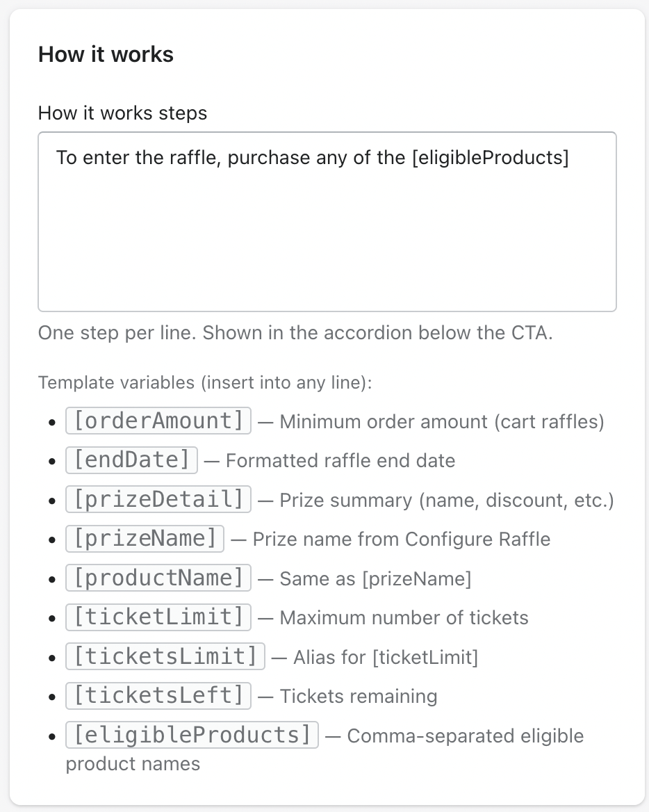Select the [productName] template variable
This screenshot has width=649, height=812.
point(158,578)
